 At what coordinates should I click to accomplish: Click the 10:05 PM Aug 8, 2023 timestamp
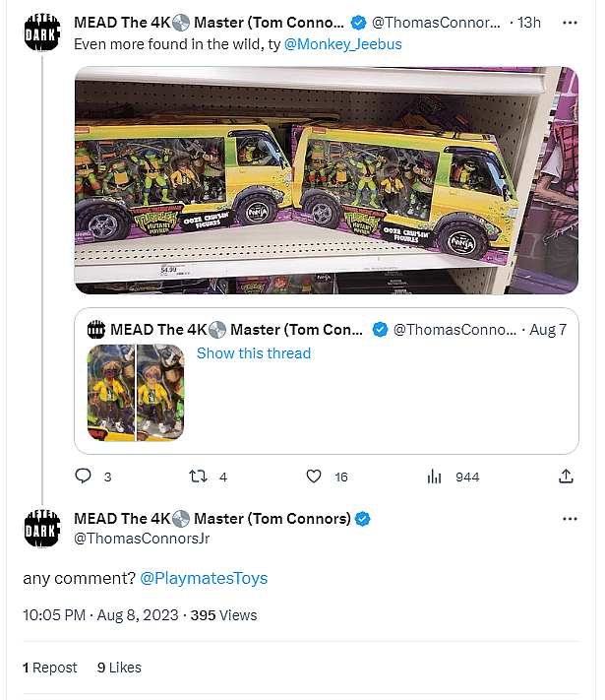point(100,615)
